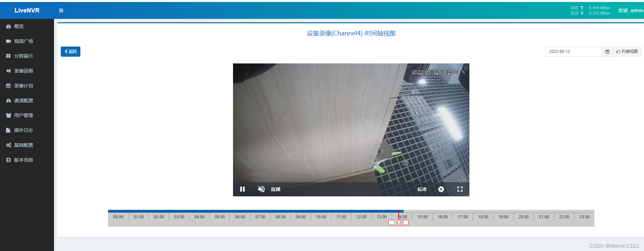Jump to 07:00 on the timeline
Screen dimensions: 644x251
coord(260,217)
